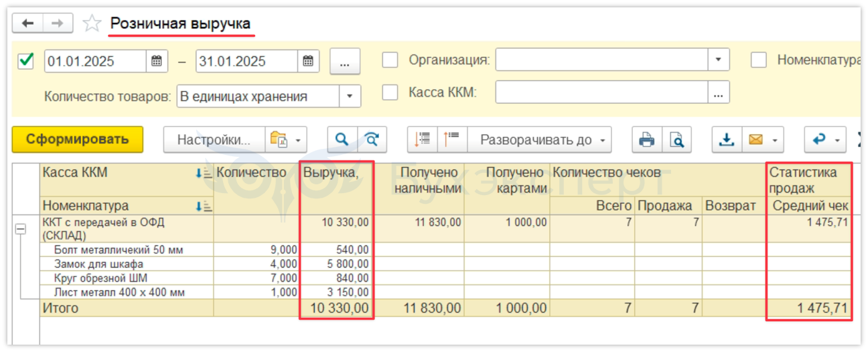
Task: Tick the Касса ККМ filter checkbox
Action: [390, 93]
